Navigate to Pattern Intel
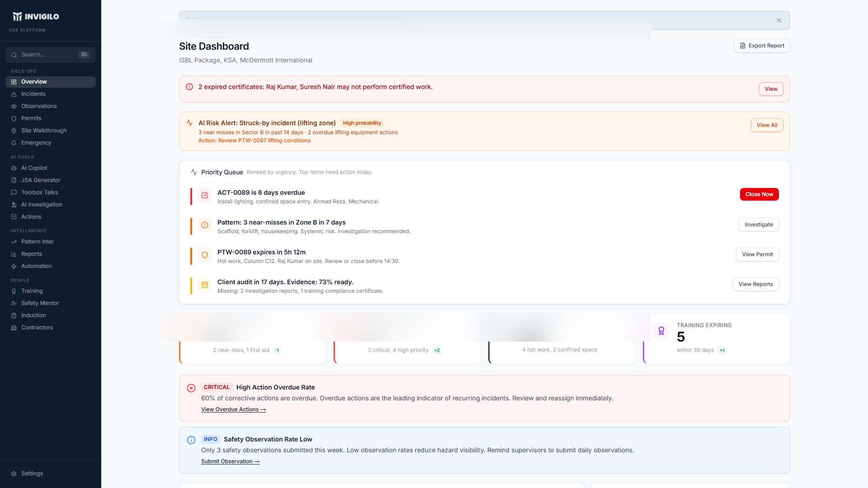The height and width of the screenshot is (488, 868). click(51, 242)
